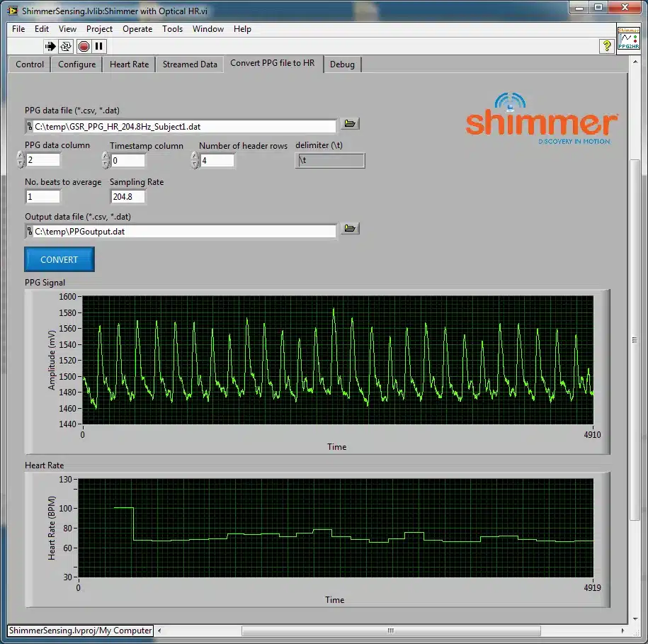Viewport: 648px width, 644px height.
Task: Switch to the Configure tab
Action: point(77,64)
